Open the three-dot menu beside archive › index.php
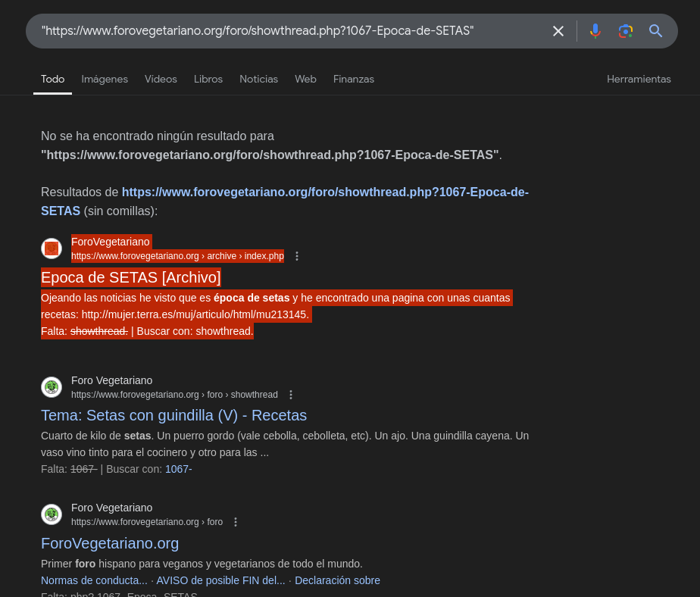The image size is (700, 597). coord(297,256)
